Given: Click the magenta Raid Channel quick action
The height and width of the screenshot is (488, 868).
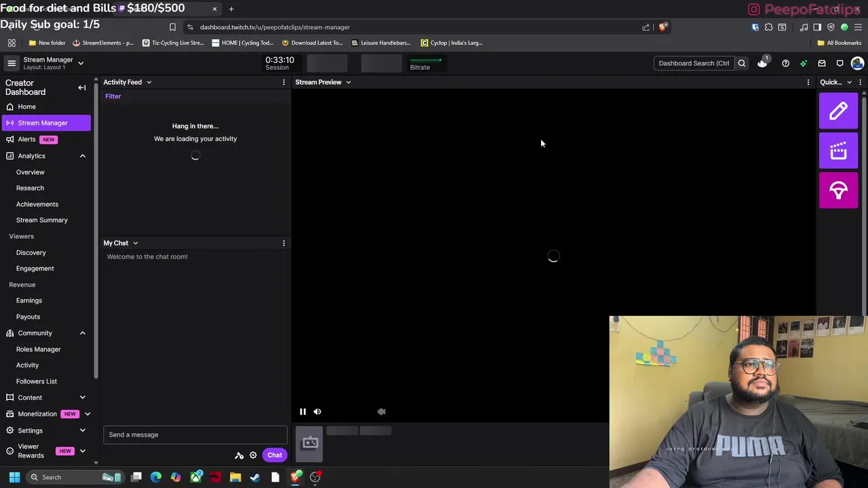Looking at the screenshot, I should pyautogui.click(x=838, y=190).
